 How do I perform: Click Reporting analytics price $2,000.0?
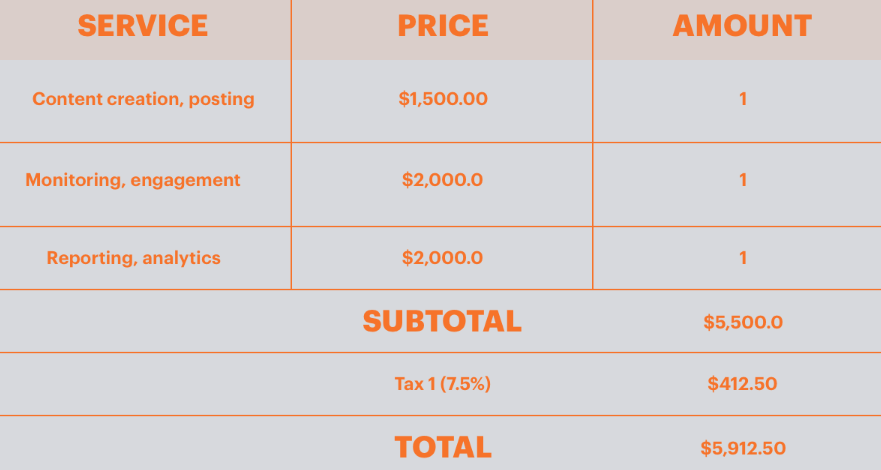click(x=442, y=258)
